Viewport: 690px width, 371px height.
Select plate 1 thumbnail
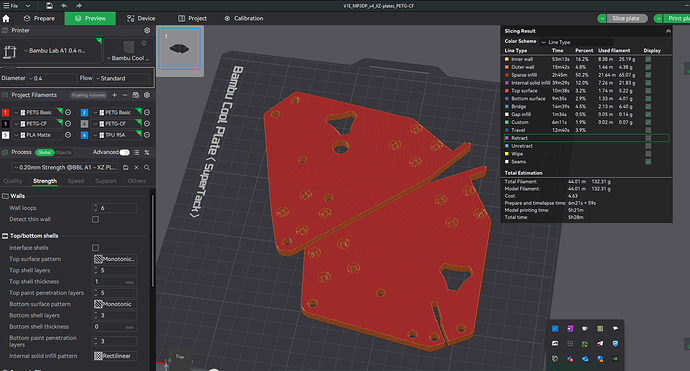click(x=180, y=49)
